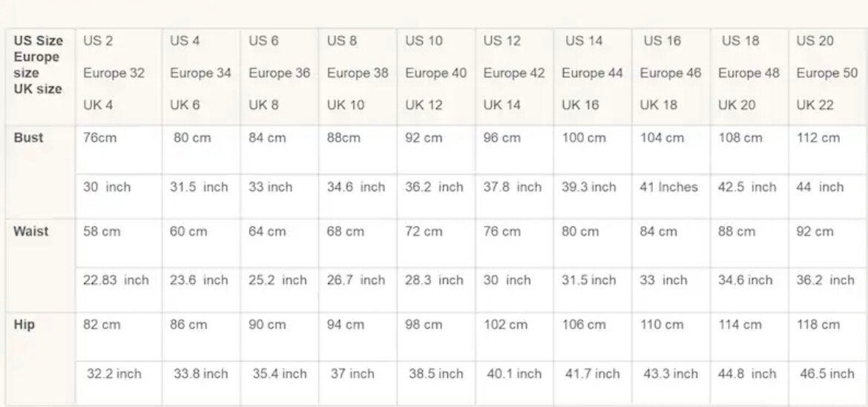Viewport: 868px width, 407px height.
Task: Click the "Hip" row header
Action: pos(24,325)
